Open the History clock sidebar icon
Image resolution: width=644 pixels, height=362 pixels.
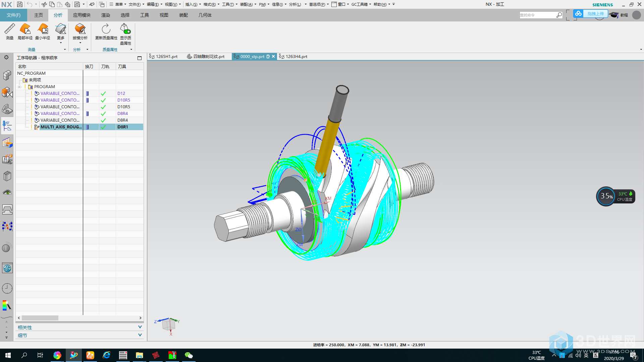[7, 288]
